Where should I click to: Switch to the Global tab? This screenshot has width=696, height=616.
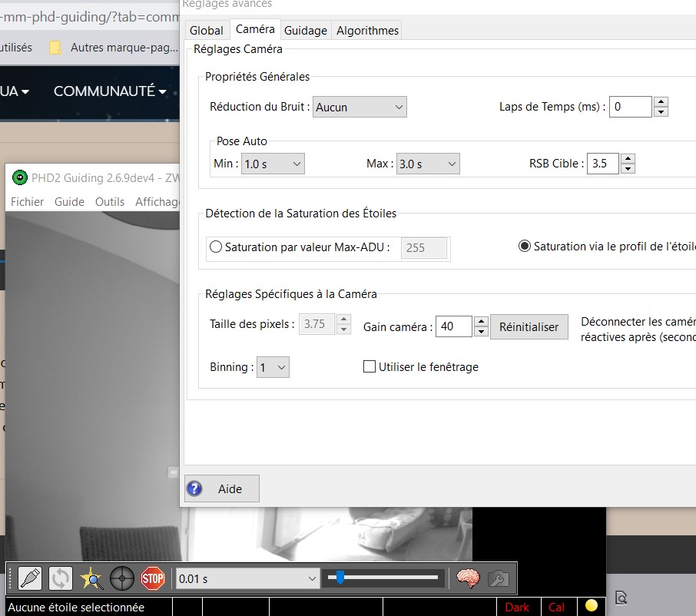[207, 30]
